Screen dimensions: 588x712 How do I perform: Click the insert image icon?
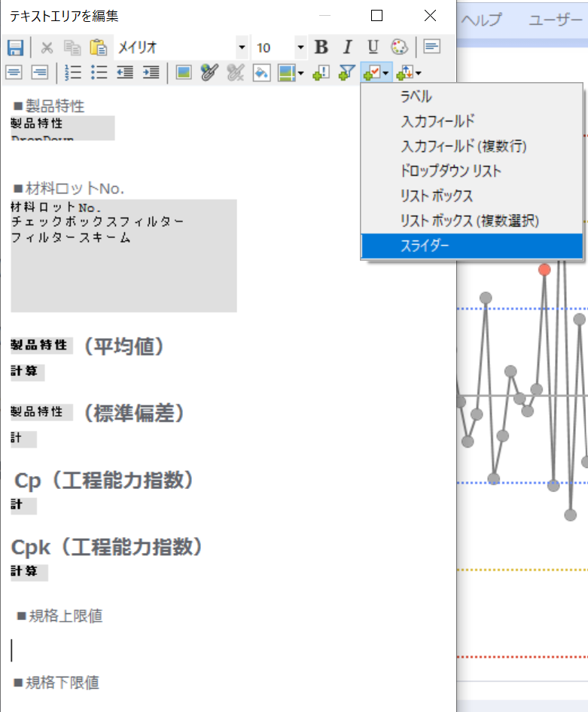[183, 72]
